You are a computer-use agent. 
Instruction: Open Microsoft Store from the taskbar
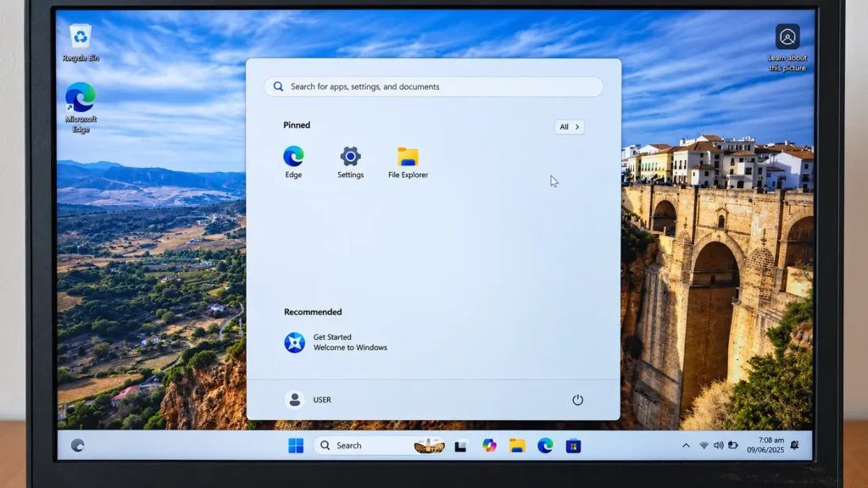[574, 446]
